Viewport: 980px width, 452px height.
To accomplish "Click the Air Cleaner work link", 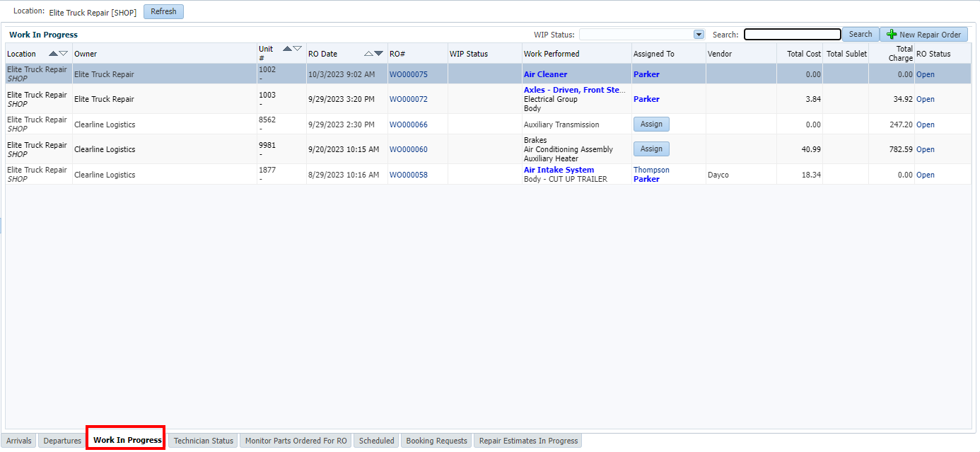I will pos(545,74).
